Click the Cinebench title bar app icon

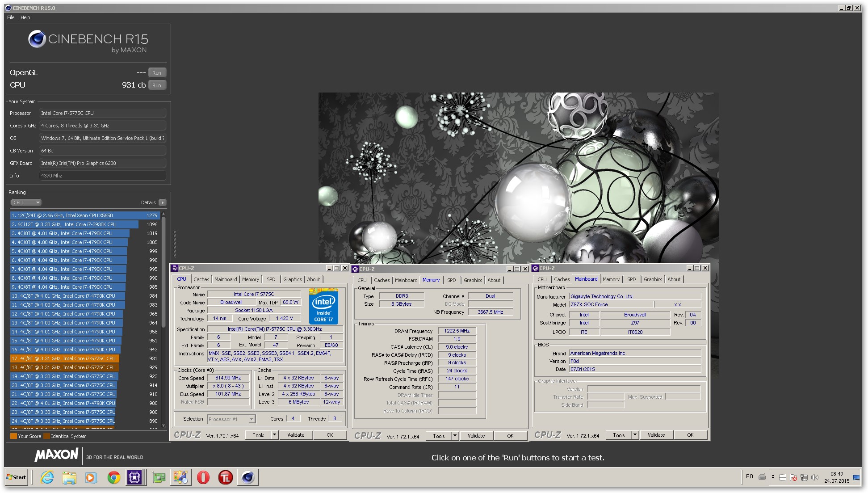click(8, 8)
